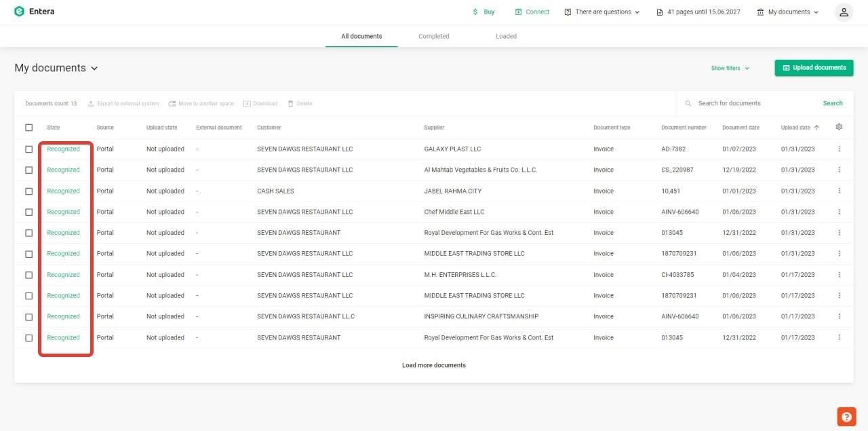868x431 pixels.
Task: Click Export to external system icon
Action: point(91,104)
